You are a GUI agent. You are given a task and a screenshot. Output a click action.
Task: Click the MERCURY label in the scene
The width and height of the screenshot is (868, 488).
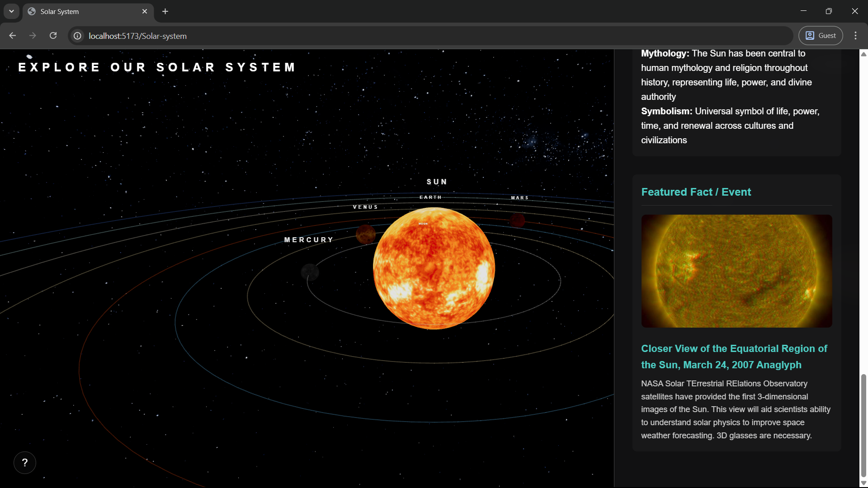309,240
